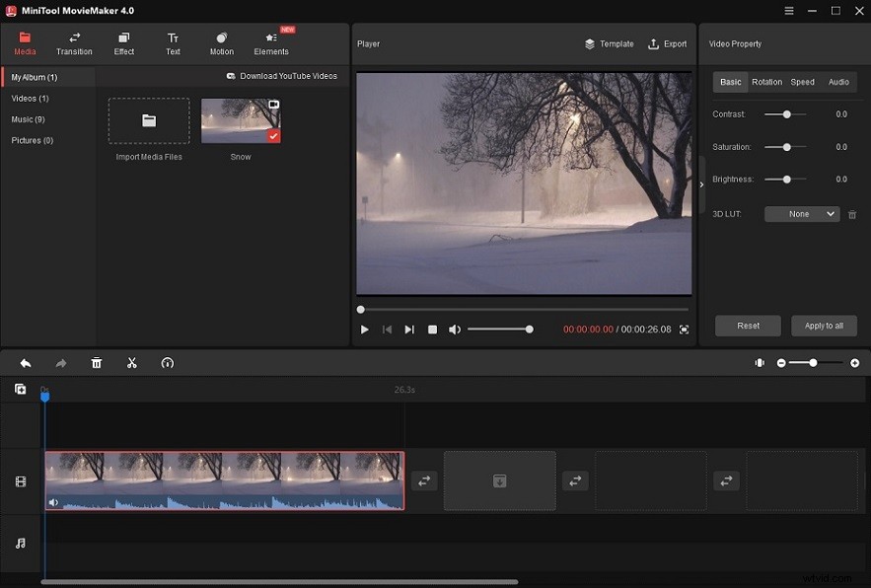This screenshot has height=588, width=871.
Task: Switch to the Rotation tab
Action: [767, 82]
